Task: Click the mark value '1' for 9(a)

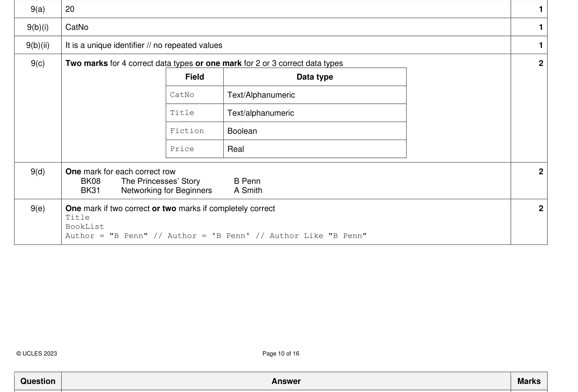Action: (541, 9)
